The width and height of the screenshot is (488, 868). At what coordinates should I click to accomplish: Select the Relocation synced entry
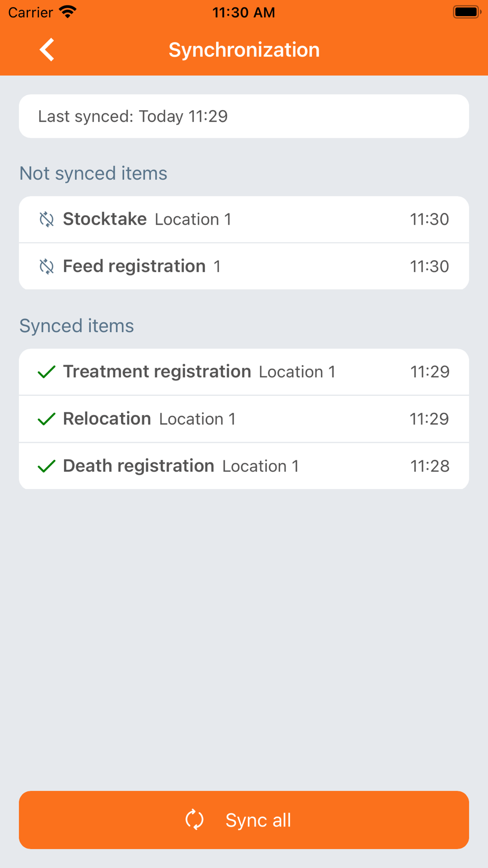tap(244, 419)
